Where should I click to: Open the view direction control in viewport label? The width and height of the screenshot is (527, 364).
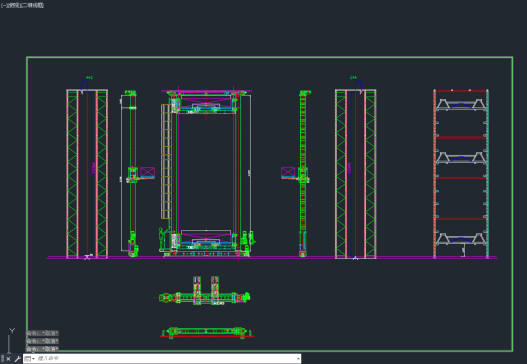[14, 5]
